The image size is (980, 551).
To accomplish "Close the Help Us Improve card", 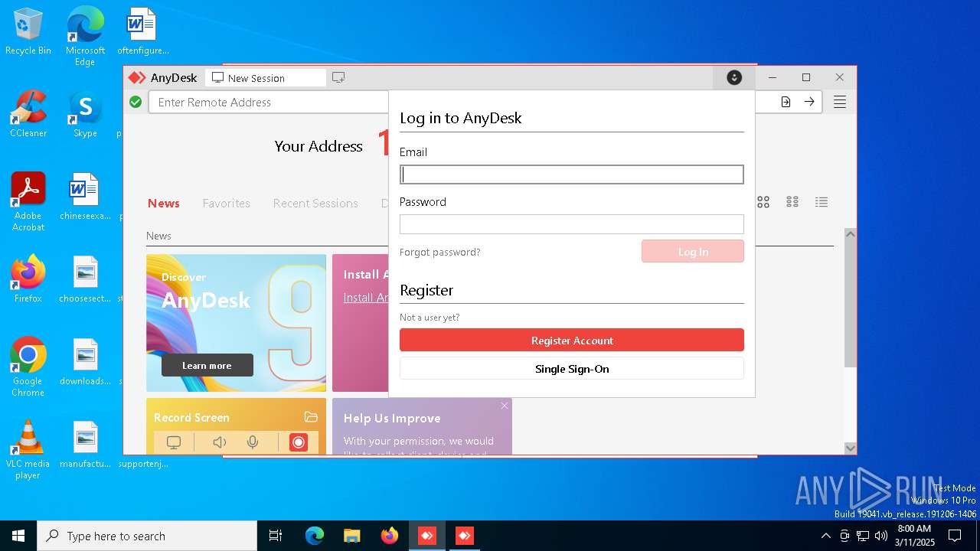I will [x=505, y=406].
